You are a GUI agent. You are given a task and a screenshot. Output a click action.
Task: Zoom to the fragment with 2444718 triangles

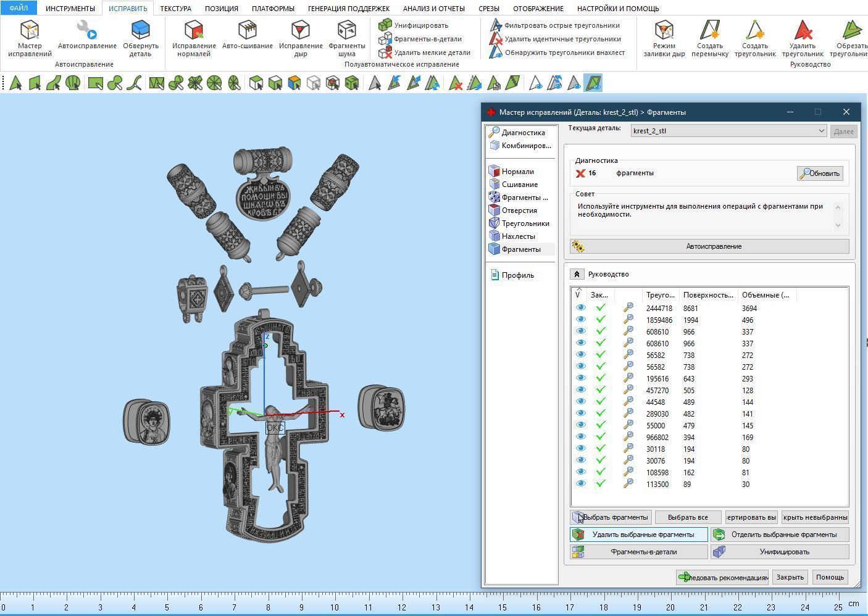(x=628, y=308)
